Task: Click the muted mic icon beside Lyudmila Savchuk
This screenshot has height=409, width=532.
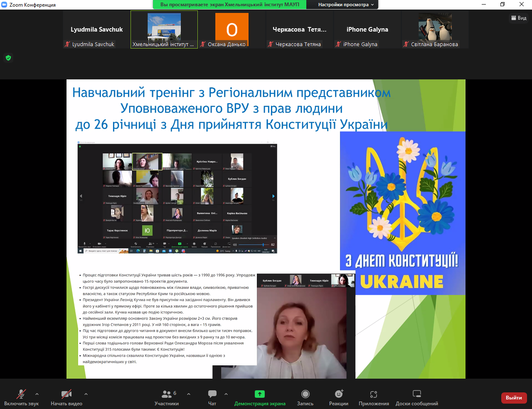Action: [x=67, y=44]
